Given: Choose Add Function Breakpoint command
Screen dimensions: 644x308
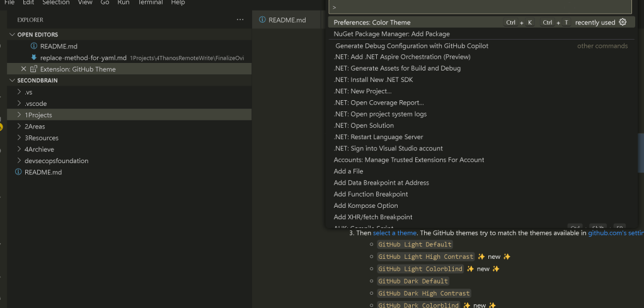Looking at the screenshot, I should click(x=481, y=194).
